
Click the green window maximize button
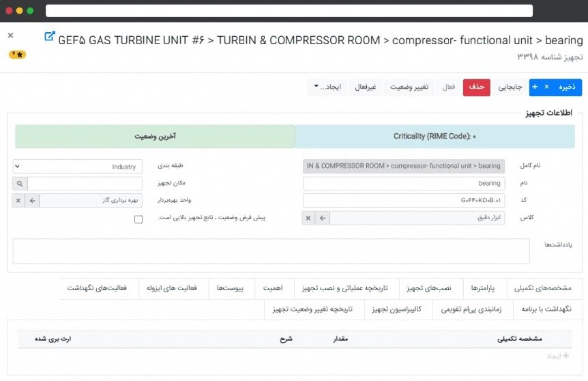coord(31,11)
